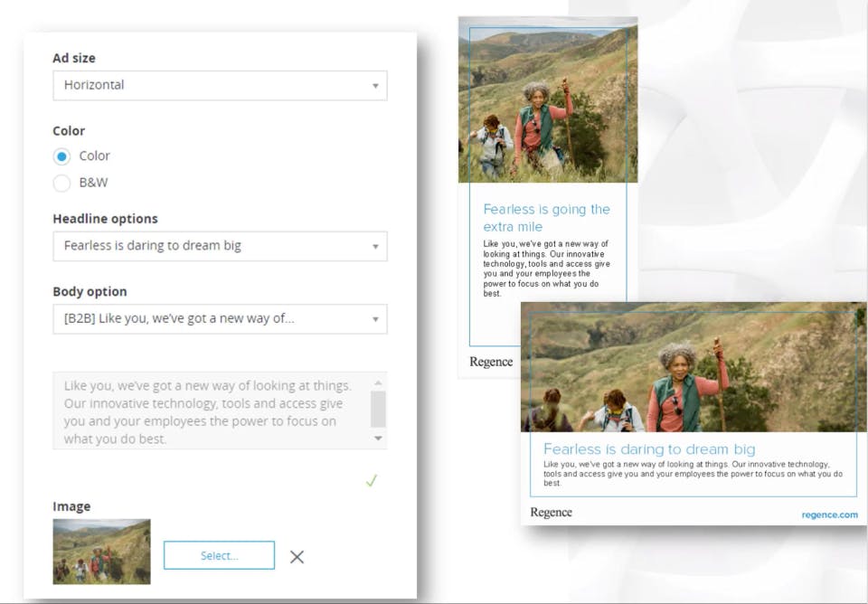Screen dimensions: 868x604
Task: Open the regence.com link in ad preview
Action: [829, 514]
